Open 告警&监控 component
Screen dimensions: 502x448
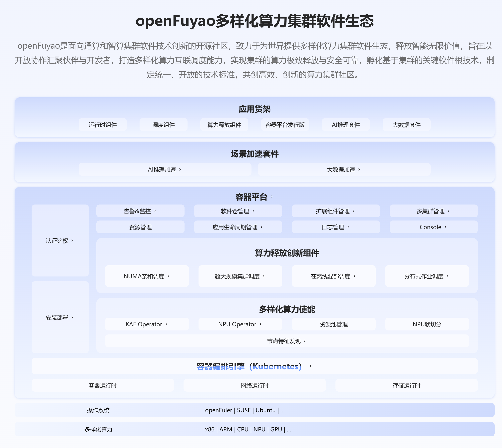140,211
